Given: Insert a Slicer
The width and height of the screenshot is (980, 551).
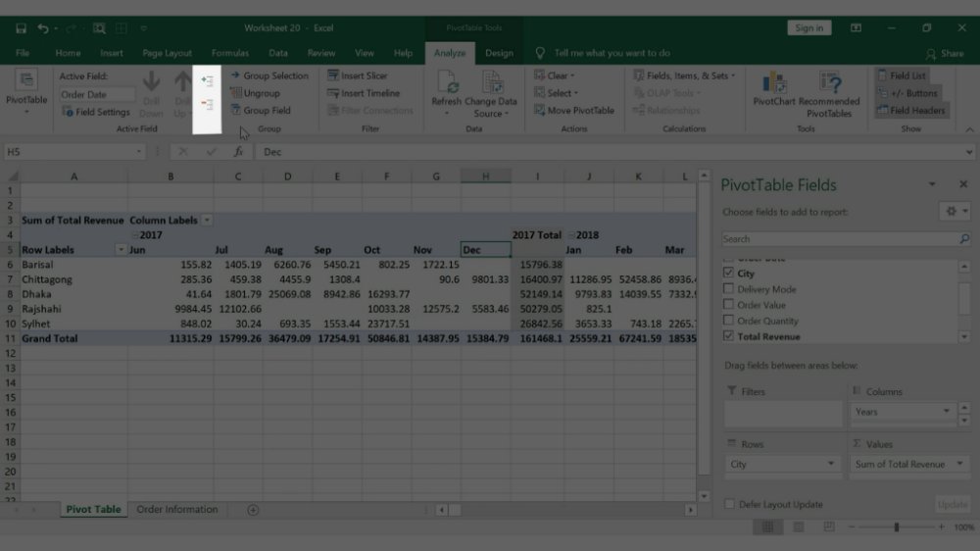Looking at the screenshot, I should click(358, 75).
